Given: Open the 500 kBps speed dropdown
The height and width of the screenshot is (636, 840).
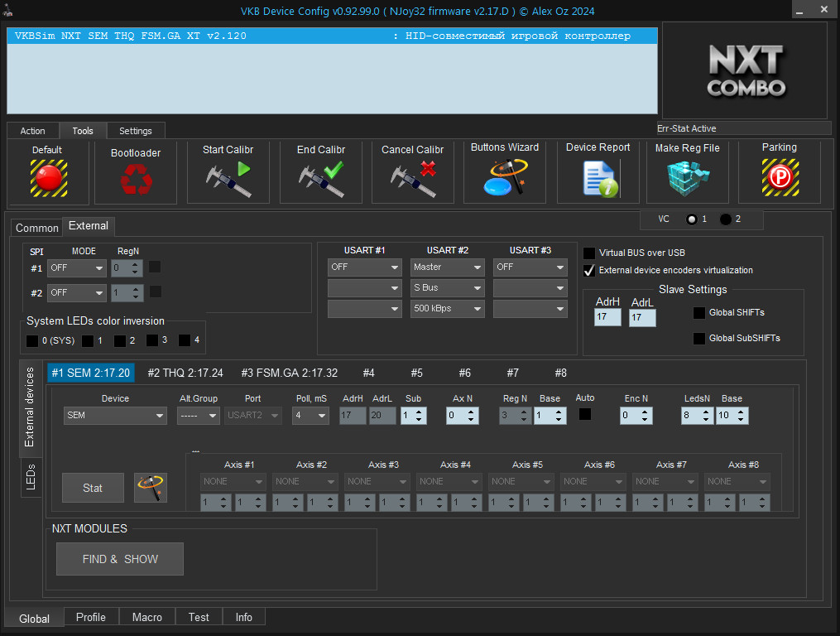Looking at the screenshot, I should point(448,309).
